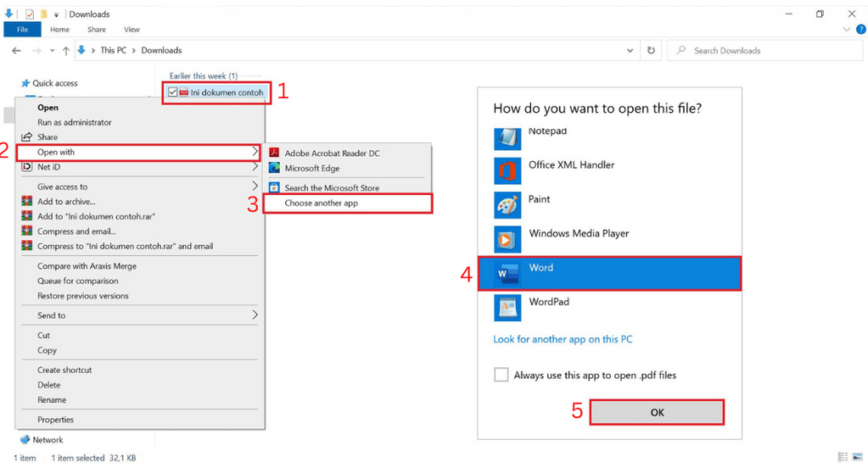Expand the Send to submenu arrow
This screenshot has height=468, width=868.
(x=255, y=315)
